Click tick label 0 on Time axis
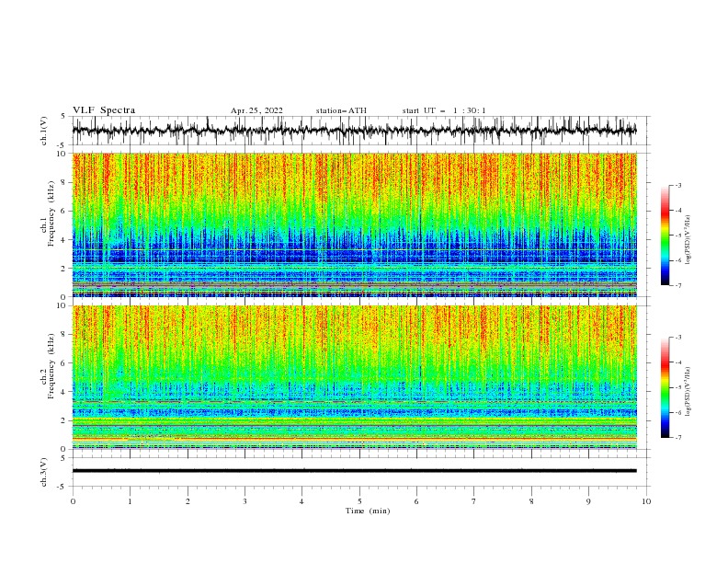Viewport: 728px width, 563px height. coord(73,501)
